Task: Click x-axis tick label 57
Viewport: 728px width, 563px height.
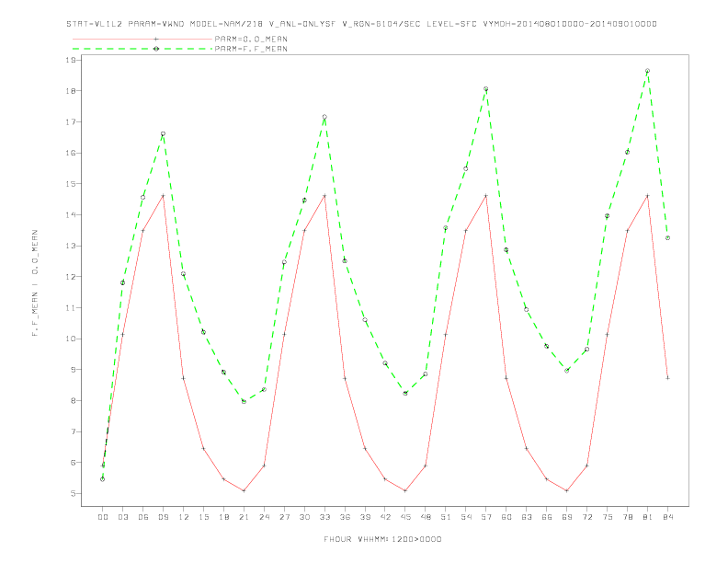Action: coord(486,517)
